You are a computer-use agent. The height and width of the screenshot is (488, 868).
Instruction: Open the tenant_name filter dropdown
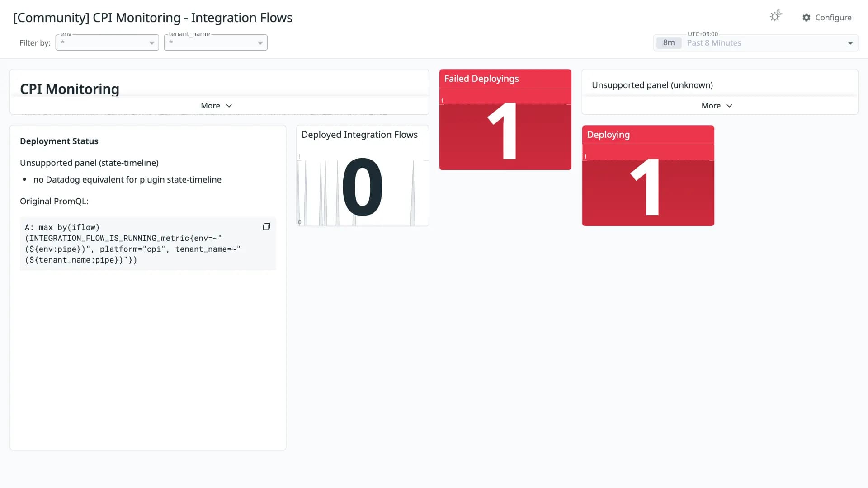(216, 42)
